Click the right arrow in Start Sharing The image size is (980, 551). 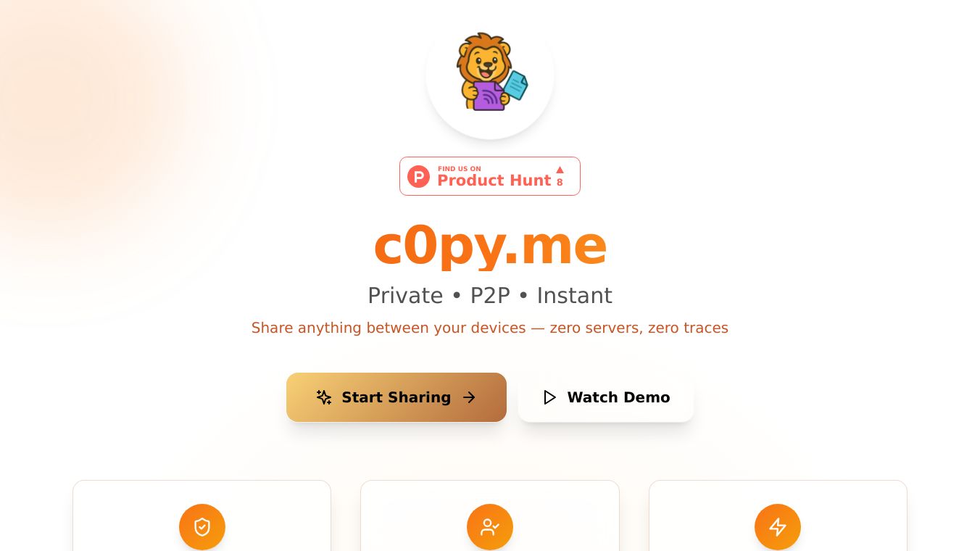tap(469, 397)
